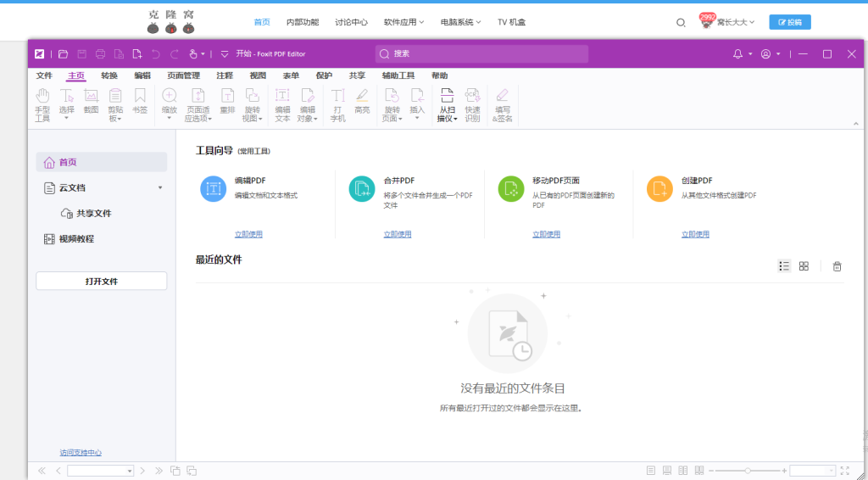Click the fullscreen icon in status bar

point(845,471)
